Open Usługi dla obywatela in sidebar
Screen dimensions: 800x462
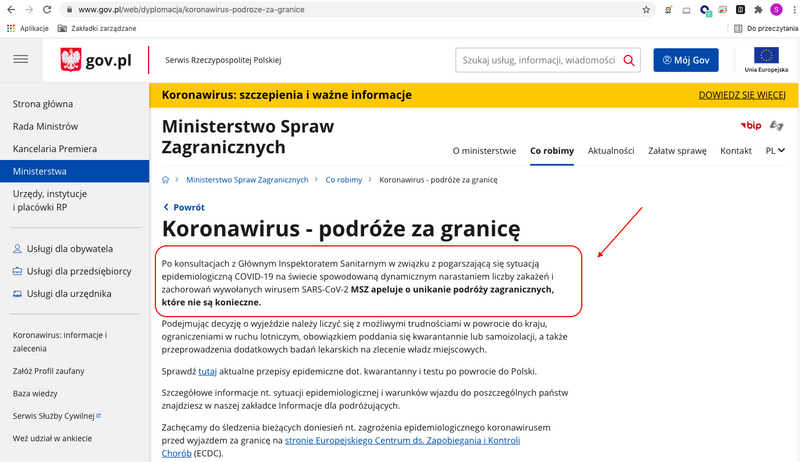69,248
